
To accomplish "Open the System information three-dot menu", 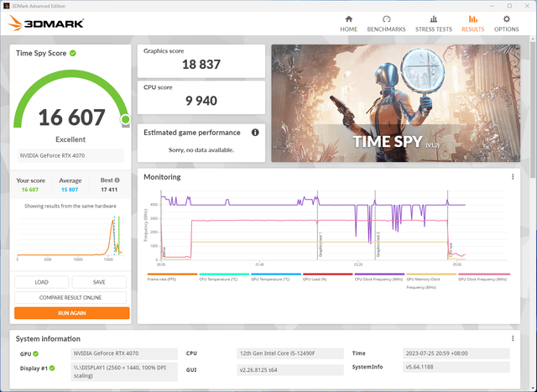I will (x=513, y=338).
